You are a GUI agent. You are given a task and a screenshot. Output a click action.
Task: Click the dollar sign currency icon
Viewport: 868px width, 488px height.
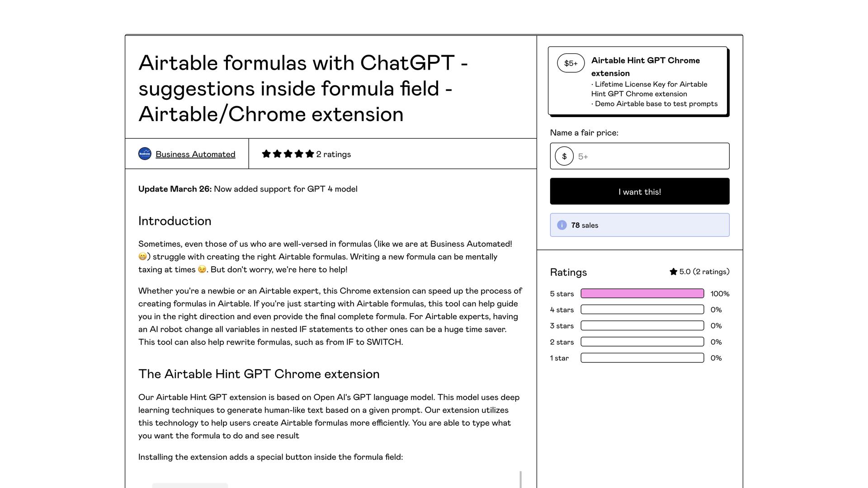(x=564, y=156)
